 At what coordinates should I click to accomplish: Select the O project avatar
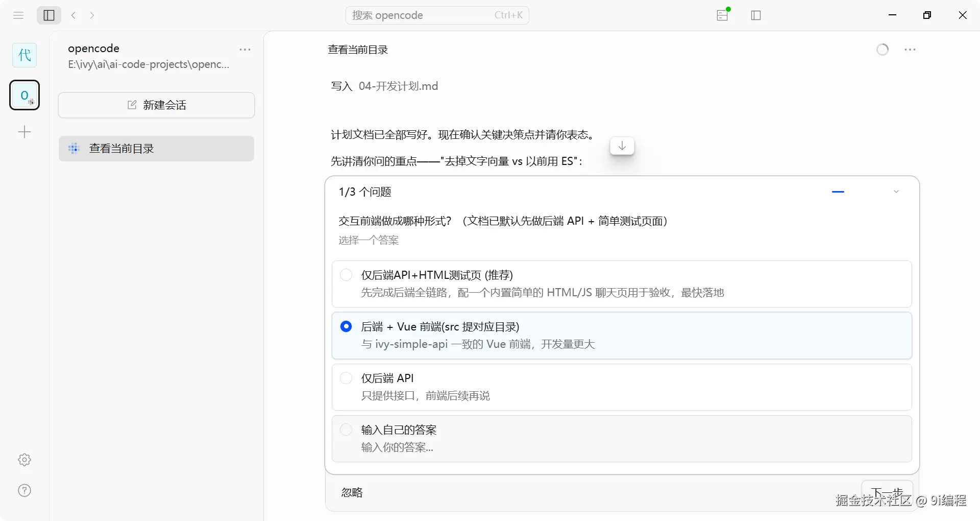click(x=24, y=95)
